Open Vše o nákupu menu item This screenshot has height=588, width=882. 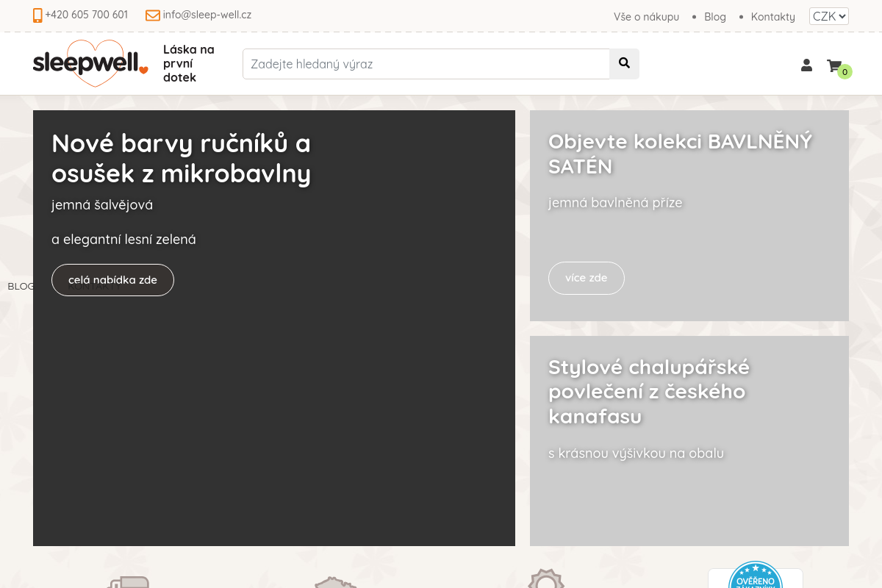point(646,16)
